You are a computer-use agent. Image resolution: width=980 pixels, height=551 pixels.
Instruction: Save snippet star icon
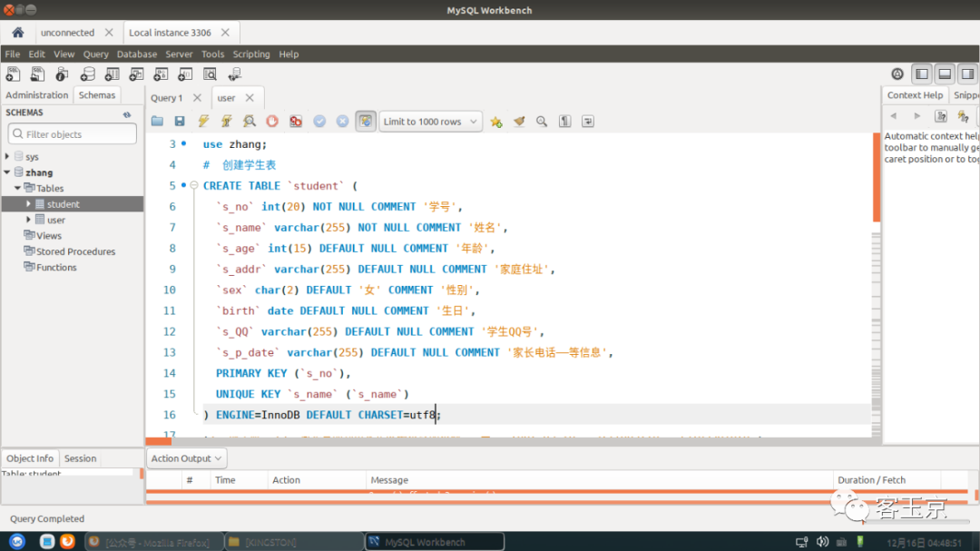[496, 122]
